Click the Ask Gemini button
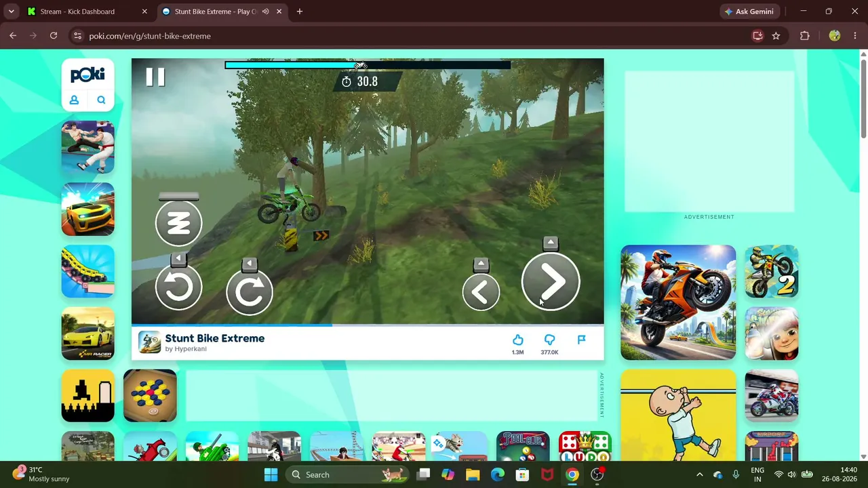 [749, 12]
